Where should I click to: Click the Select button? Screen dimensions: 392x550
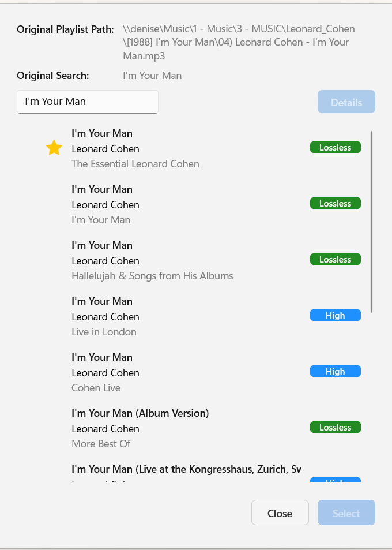point(346,512)
